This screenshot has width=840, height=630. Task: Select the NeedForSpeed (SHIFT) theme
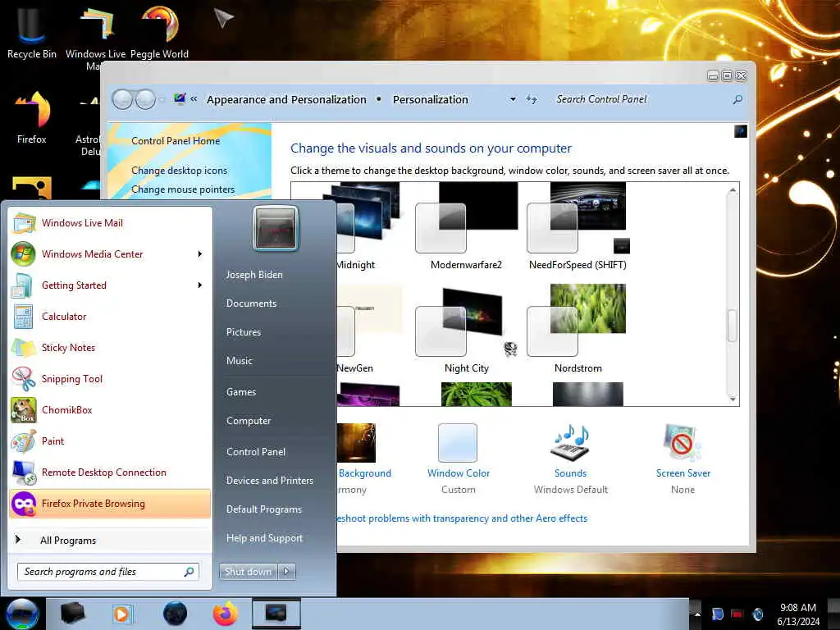tap(577, 226)
